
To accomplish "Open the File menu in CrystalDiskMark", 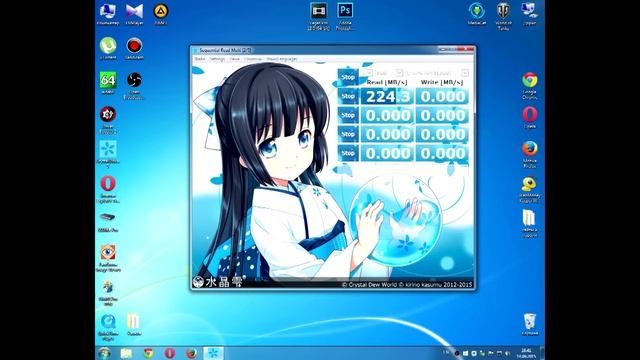I will coord(200,59).
